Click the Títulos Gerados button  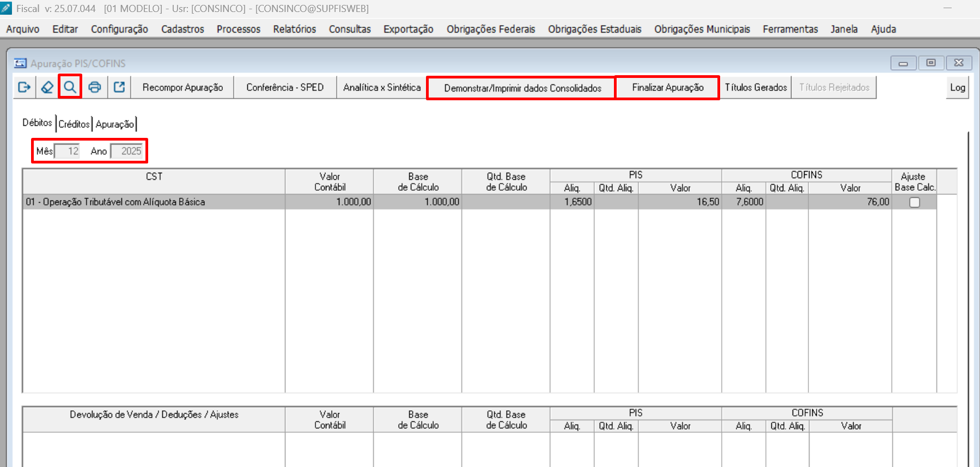tap(756, 87)
